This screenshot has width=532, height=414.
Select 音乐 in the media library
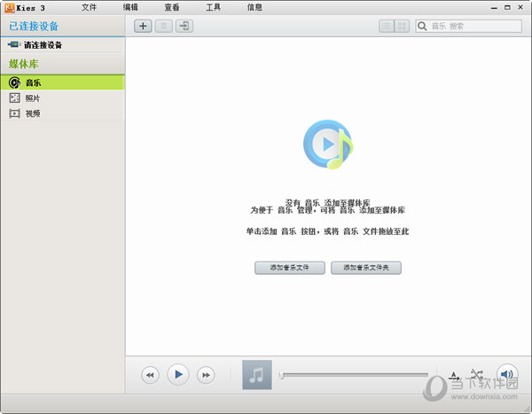(63, 82)
